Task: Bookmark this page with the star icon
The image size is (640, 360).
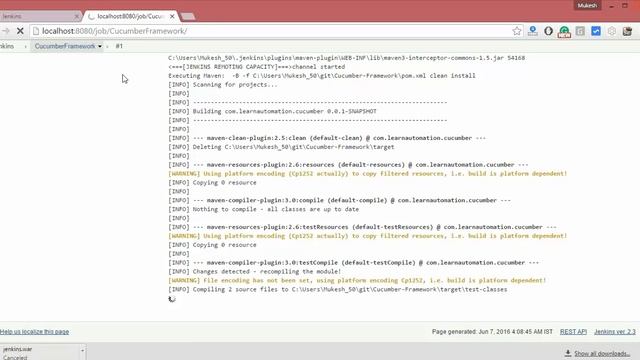Action: click(517, 31)
